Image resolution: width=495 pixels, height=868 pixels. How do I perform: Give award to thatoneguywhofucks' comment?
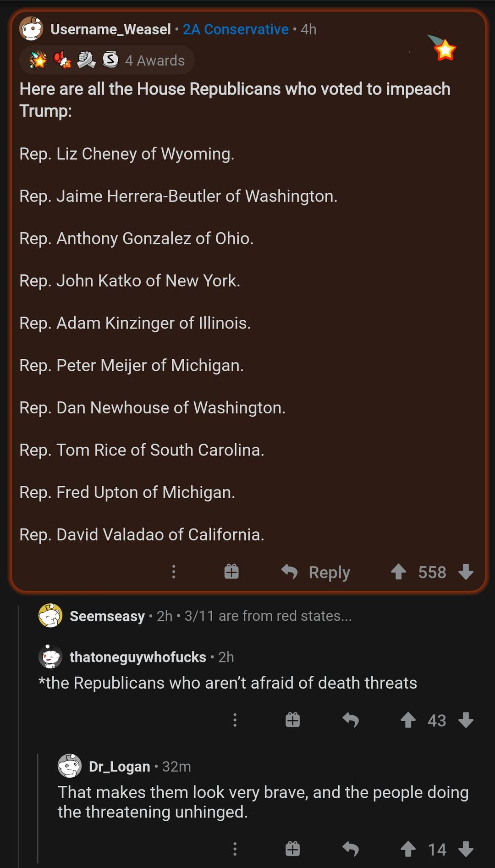[292, 720]
